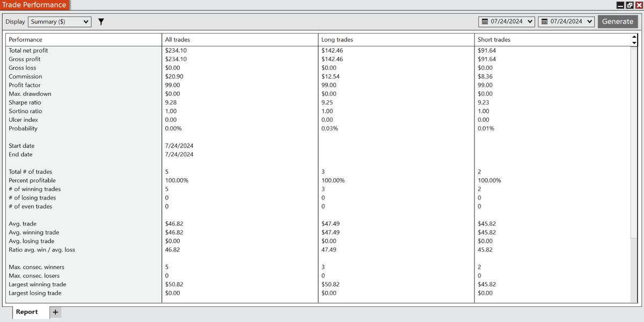Minimize the Trade Performance window
Viewport: 644px width, 322px height.
tap(620, 5)
